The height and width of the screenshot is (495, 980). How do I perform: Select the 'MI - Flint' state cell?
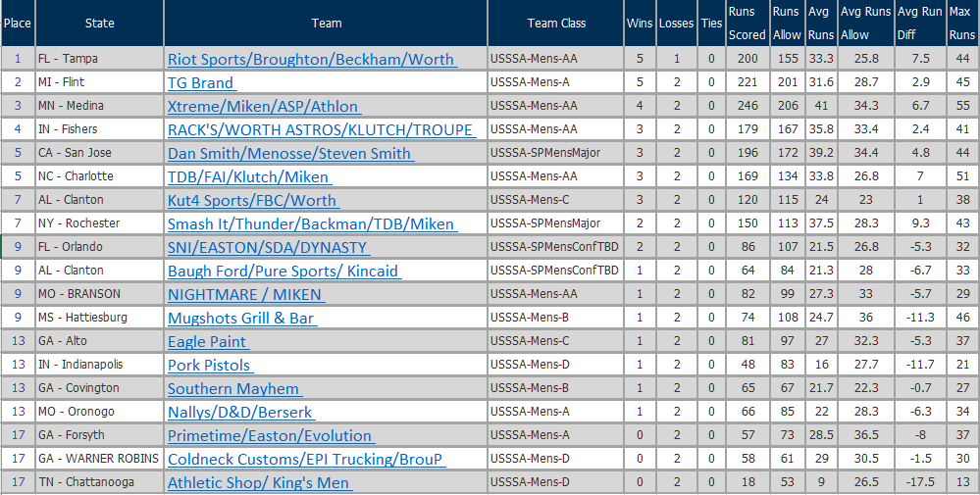(x=99, y=81)
